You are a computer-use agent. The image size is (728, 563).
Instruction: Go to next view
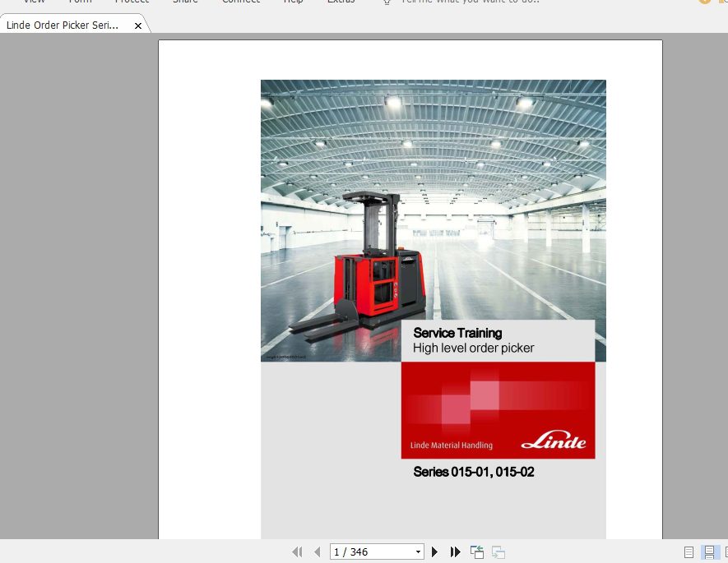[x=498, y=551]
